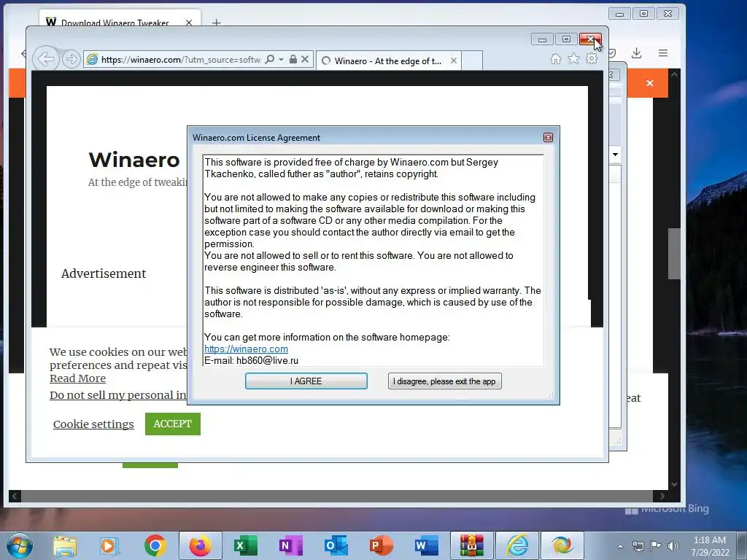Accept cookies with the green ACCEPT button
Screen dimensions: 747x560
click(172, 424)
